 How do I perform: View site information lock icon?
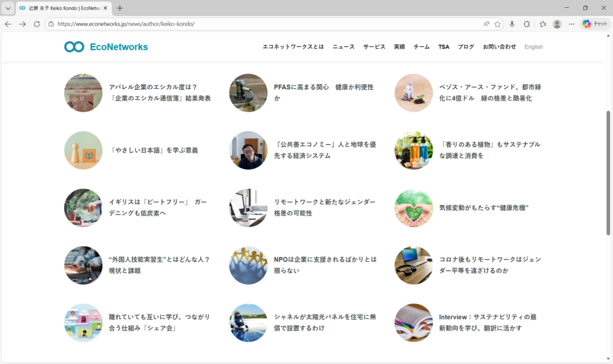pyautogui.click(x=51, y=24)
